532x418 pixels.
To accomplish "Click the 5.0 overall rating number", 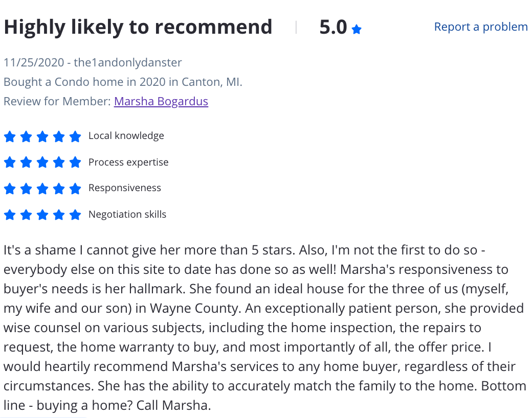I will [333, 27].
